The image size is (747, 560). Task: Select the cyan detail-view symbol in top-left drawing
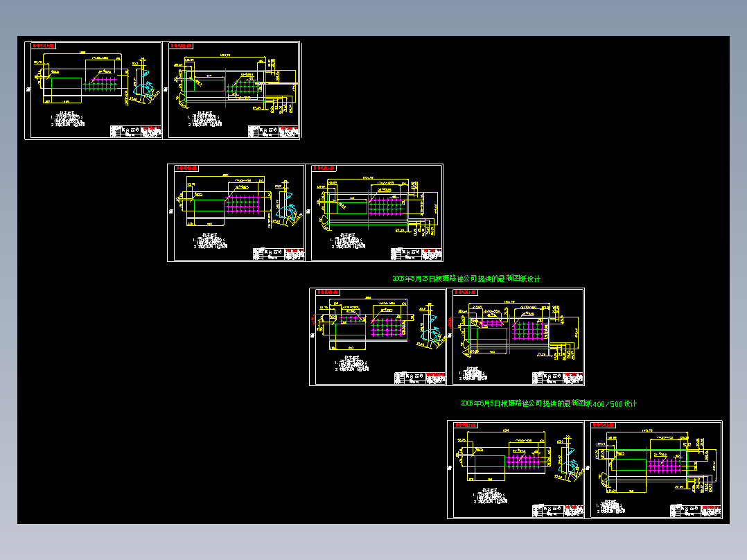pyautogui.click(x=143, y=89)
